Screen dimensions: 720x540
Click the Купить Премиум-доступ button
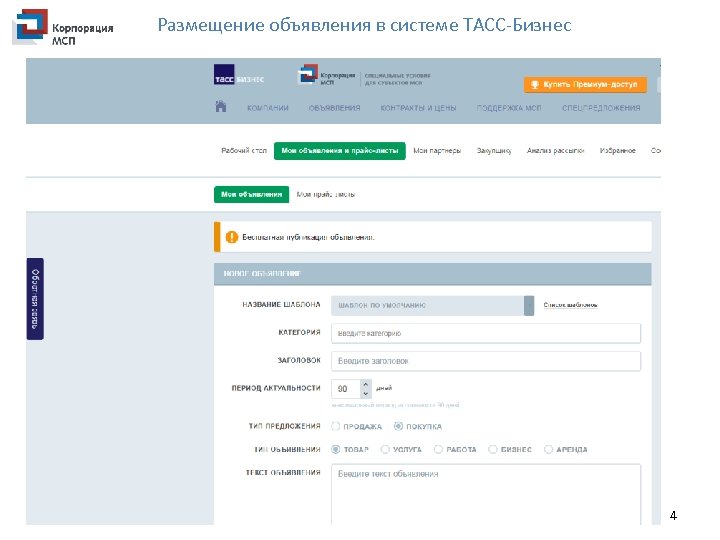[585, 84]
